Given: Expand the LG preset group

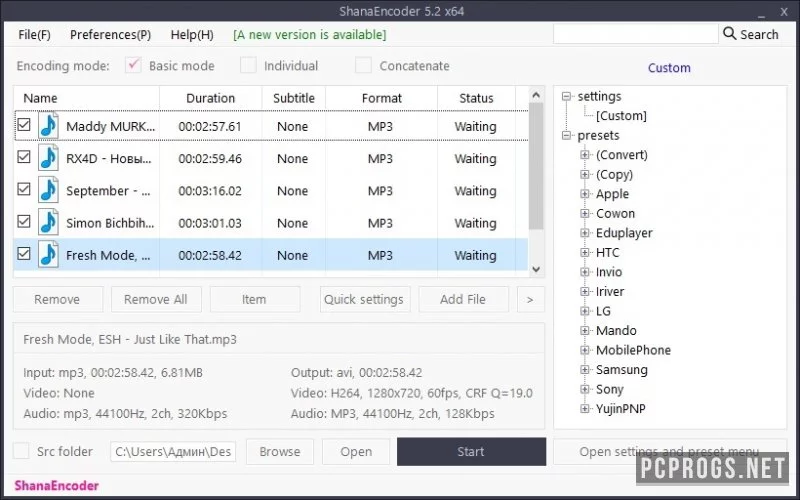Looking at the screenshot, I should pyautogui.click(x=585, y=311).
